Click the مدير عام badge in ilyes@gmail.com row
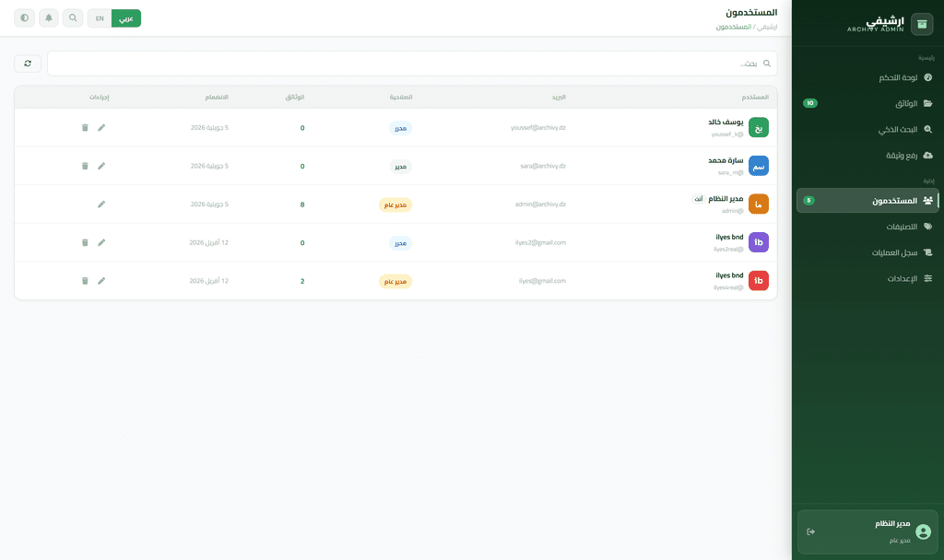The width and height of the screenshot is (944, 560). [x=395, y=282]
